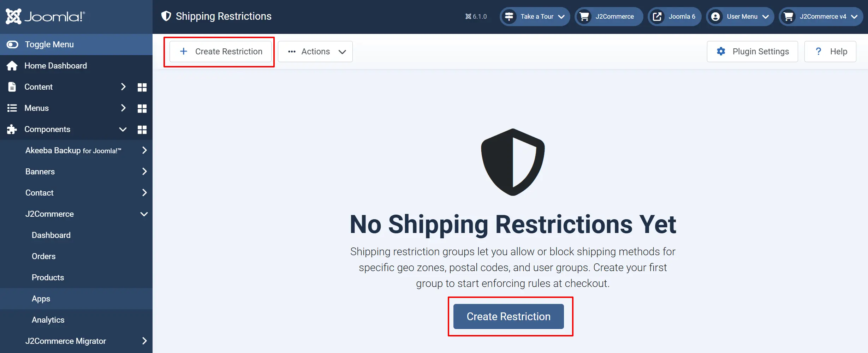This screenshot has height=353, width=868.
Task: Open the Actions dropdown arrow
Action: click(x=342, y=52)
